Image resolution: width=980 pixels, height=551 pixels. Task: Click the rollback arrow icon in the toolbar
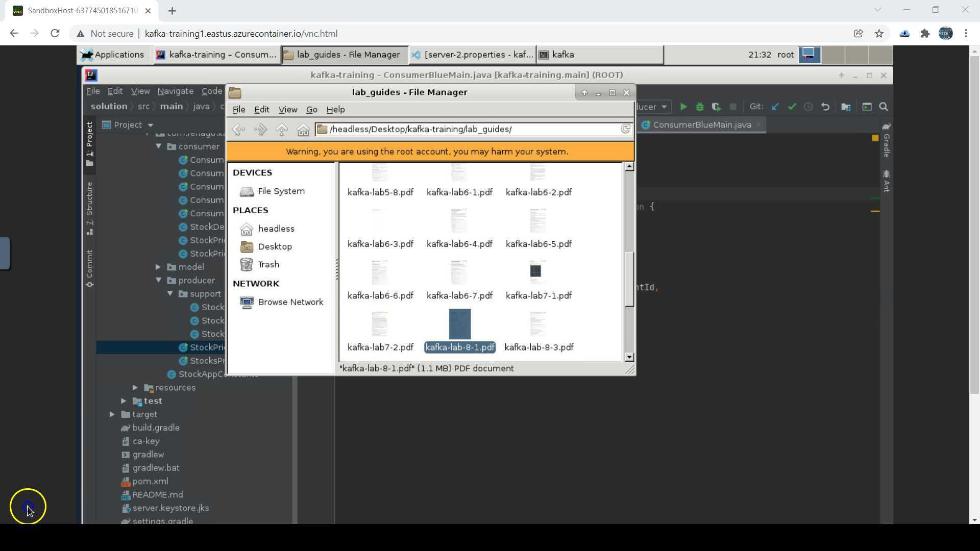[826, 107]
